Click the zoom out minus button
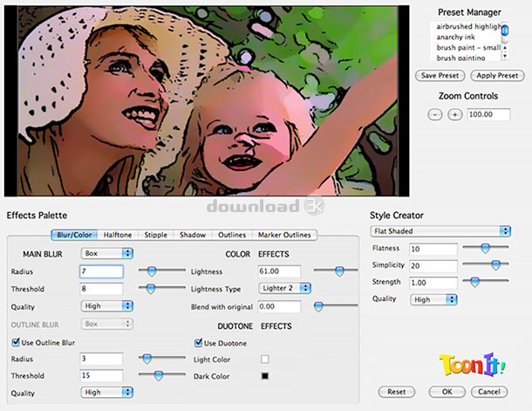Viewport: 532px width, 411px height. [435, 114]
